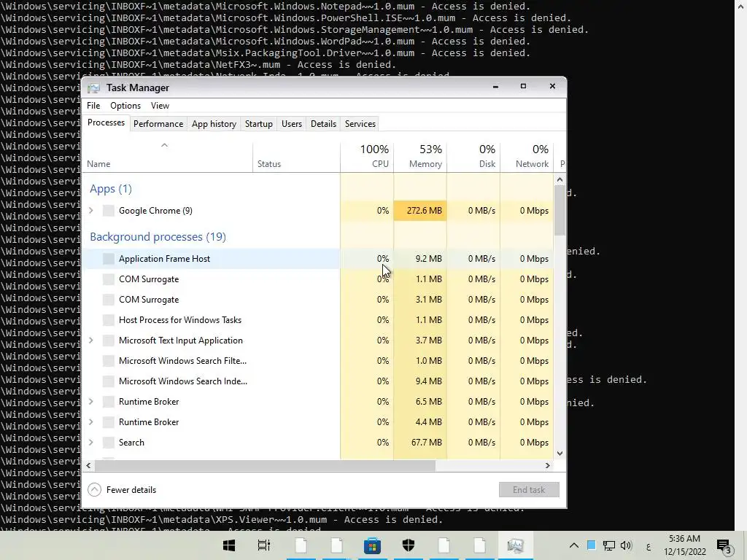Click the Task Manager title bar icon
Image resolution: width=747 pixels, height=560 pixels.
94,87
